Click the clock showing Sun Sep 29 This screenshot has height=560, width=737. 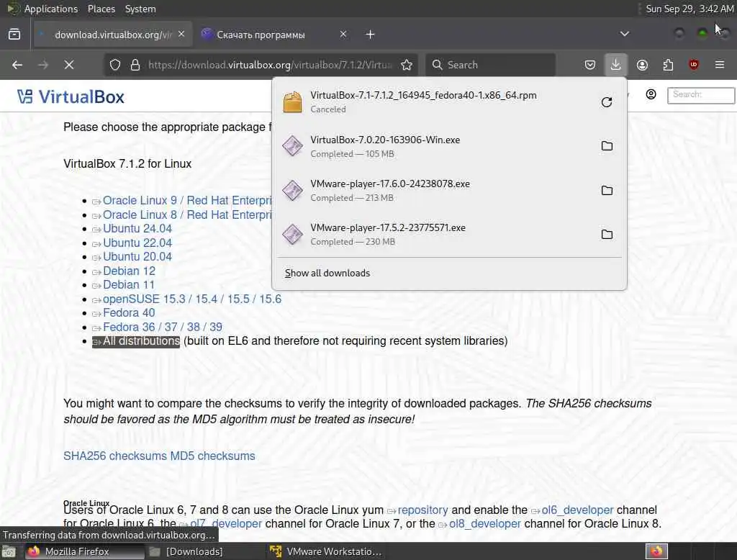coord(689,9)
